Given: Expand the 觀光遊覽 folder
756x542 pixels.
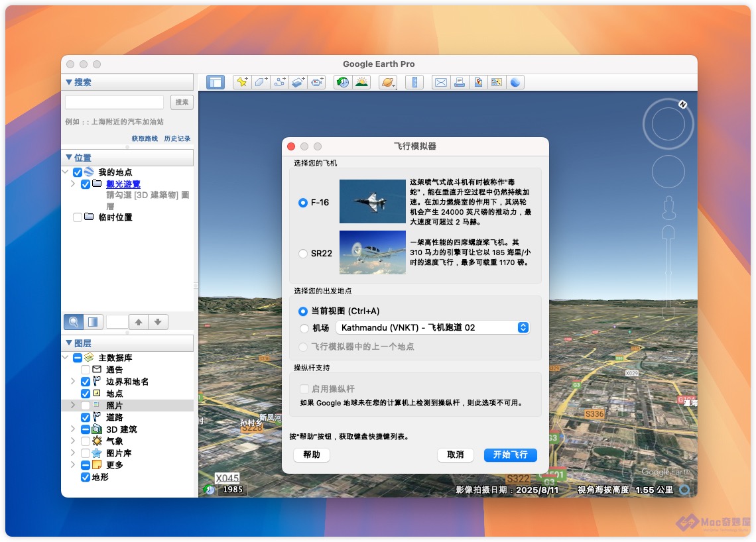Looking at the screenshot, I should pos(73,184).
